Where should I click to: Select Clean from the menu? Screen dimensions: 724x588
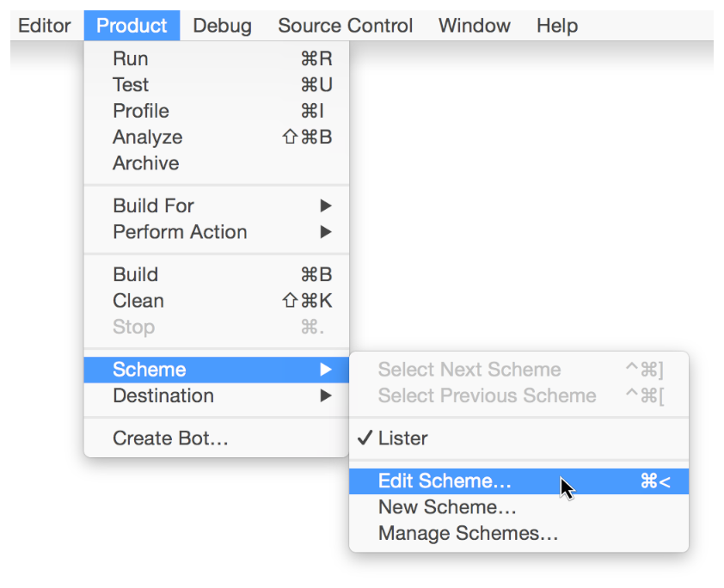click(x=138, y=301)
